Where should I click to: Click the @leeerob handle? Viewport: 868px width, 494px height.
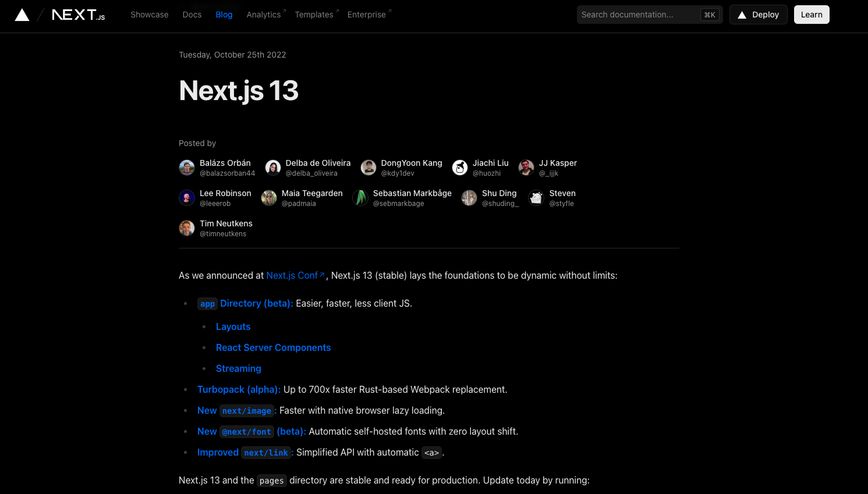(215, 204)
